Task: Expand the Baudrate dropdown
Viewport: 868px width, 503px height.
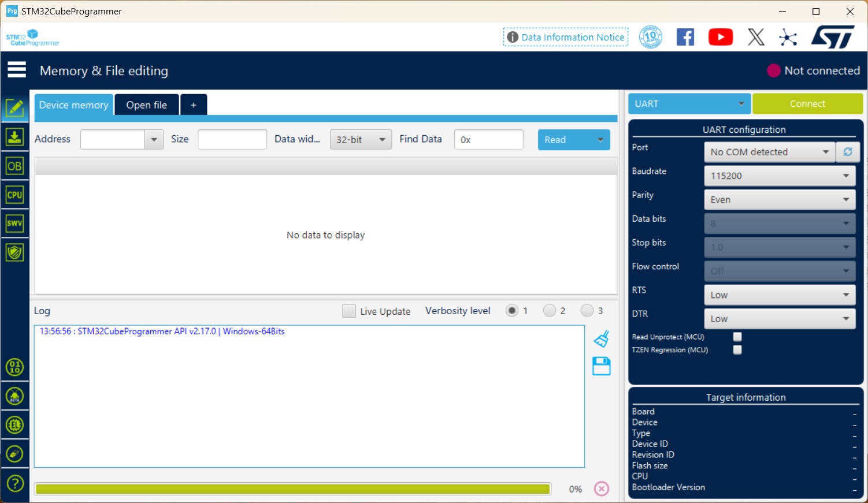Action: point(780,176)
